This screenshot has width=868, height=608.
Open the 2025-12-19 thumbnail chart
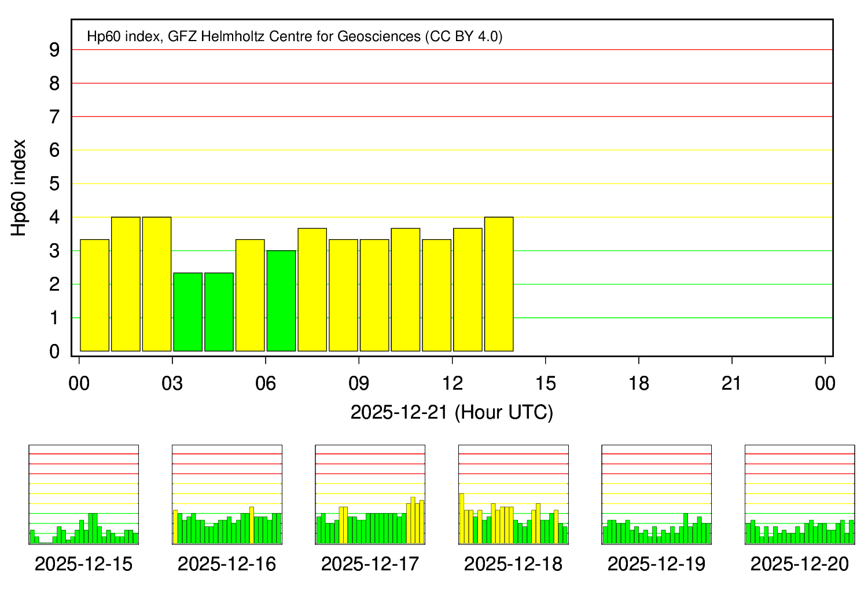pyautogui.click(x=656, y=495)
